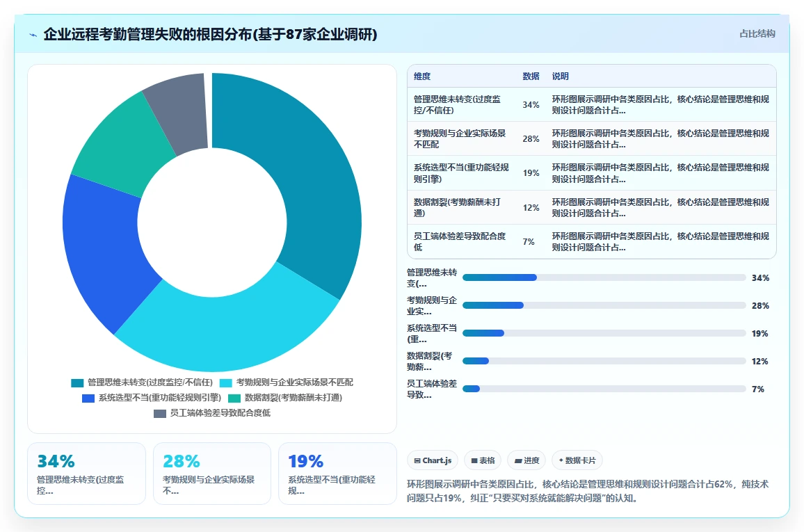Select the 进度 tag chip
This screenshot has width=804, height=532.
[x=526, y=460]
